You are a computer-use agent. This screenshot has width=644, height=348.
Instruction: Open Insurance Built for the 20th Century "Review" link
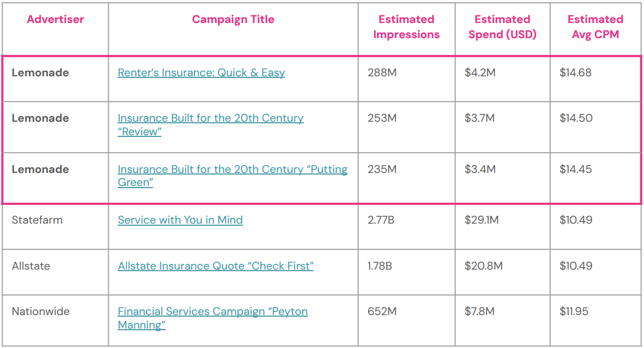tap(211, 125)
